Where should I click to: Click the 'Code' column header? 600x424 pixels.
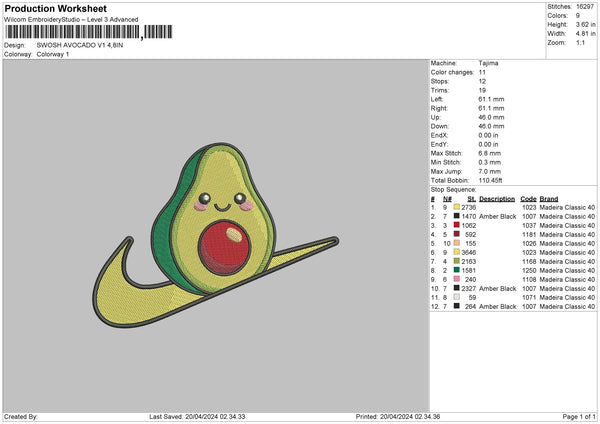point(528,199)
